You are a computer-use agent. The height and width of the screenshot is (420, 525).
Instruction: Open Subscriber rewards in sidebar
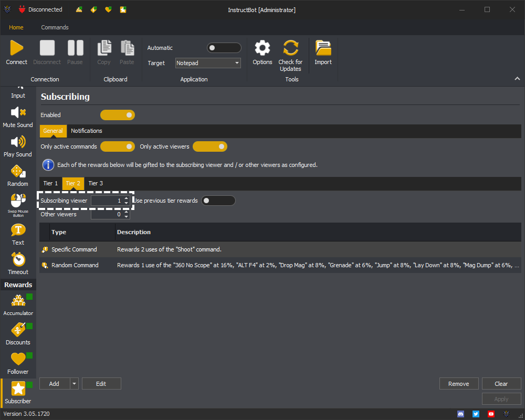[x=18, y=393]
